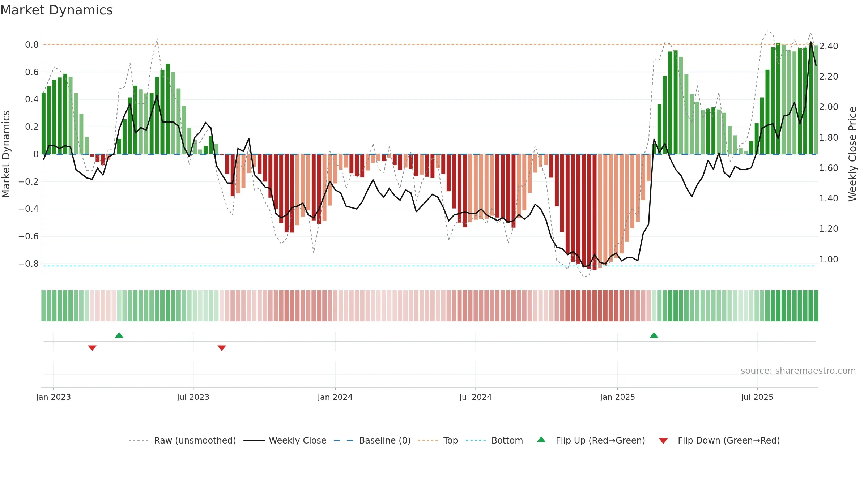Click the 2.20 price tick label
The image size is (868, 488).
tap(829, 76)
